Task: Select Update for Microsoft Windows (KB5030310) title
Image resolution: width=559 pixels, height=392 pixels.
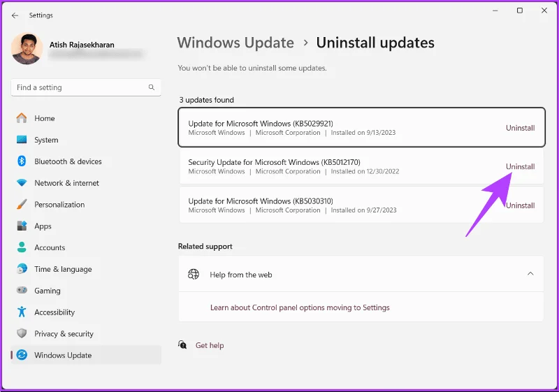Action: (x=261, y=201)
